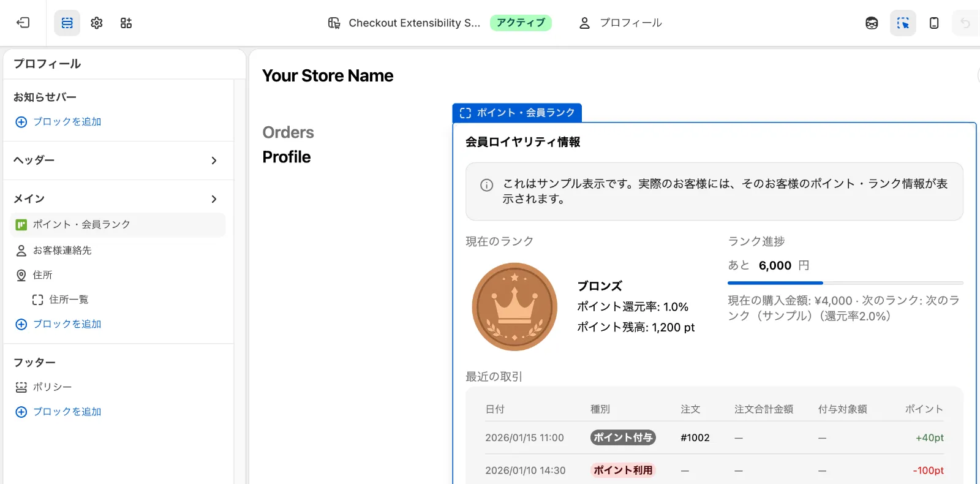This screenshot has width=980, height=484.
Task: Click the Checkout Extensibility theme icon
Action: click(x=334, y=23)
